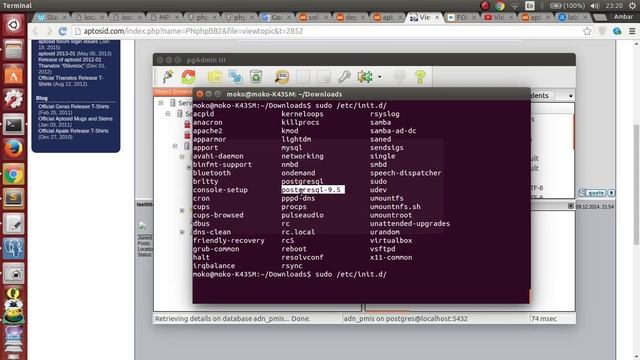The height and width of the screenshot is (360, 640).
Task: Open the Terminal launcher icon
Action: click(x=13, y=124)
